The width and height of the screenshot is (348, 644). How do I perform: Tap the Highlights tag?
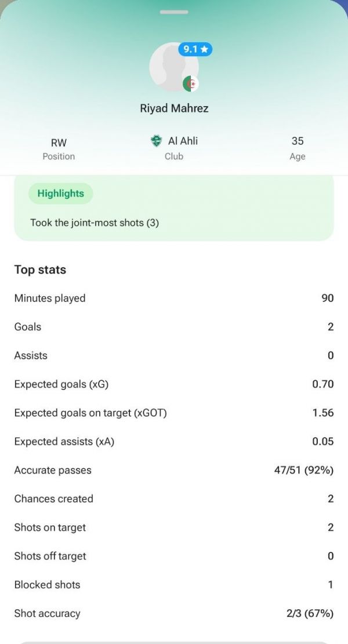[61, 194]
